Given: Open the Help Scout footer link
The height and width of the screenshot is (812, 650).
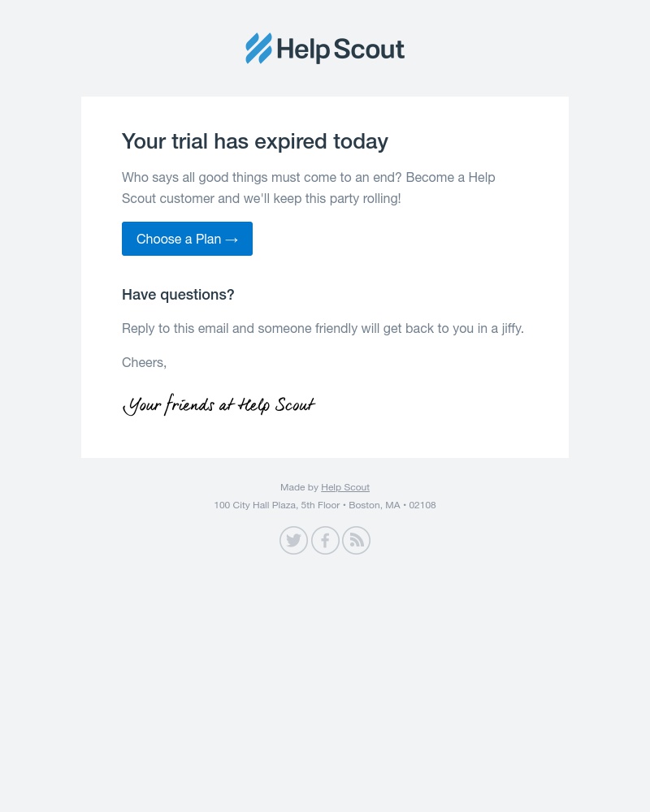Looking at the screenshot, I should click(345, 487).
